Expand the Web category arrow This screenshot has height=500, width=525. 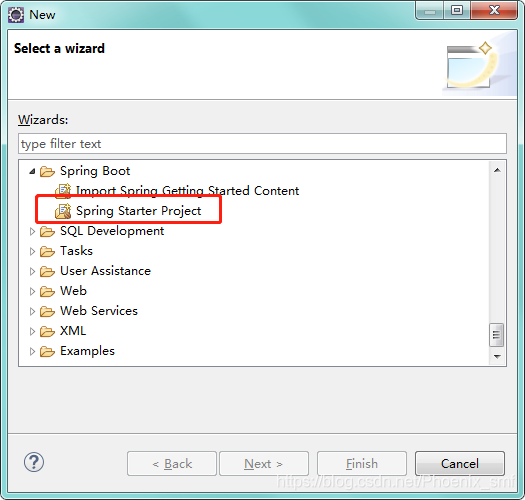tap(32, 291)
